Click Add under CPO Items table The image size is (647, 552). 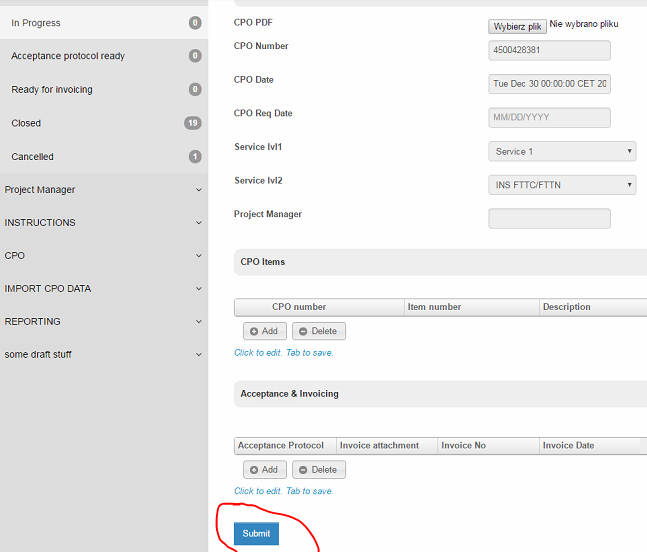coord(265,331)
